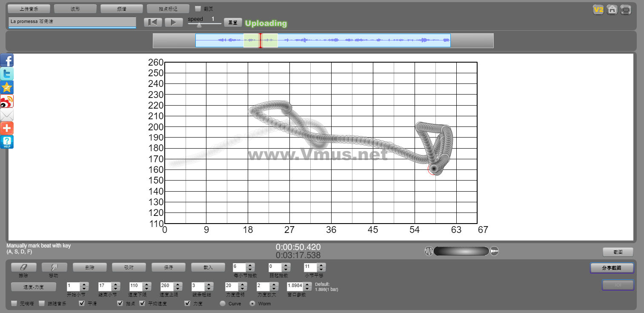Enter fullscreen with the expand icon

pos(626,10)
